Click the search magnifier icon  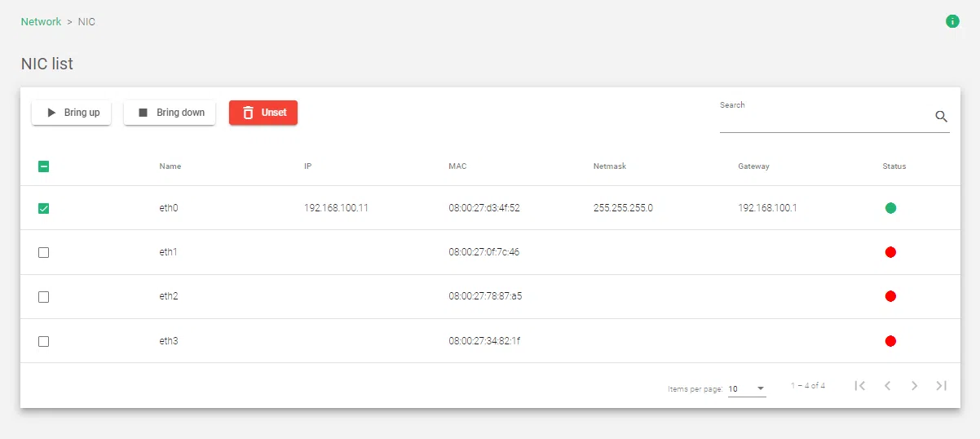[941, 117]
